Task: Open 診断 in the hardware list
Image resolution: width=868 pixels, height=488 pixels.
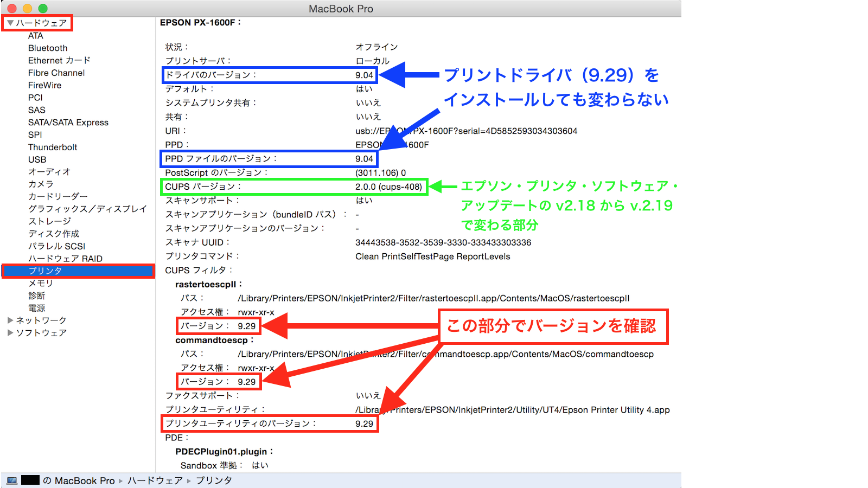Action: click(x=37, y=296)
